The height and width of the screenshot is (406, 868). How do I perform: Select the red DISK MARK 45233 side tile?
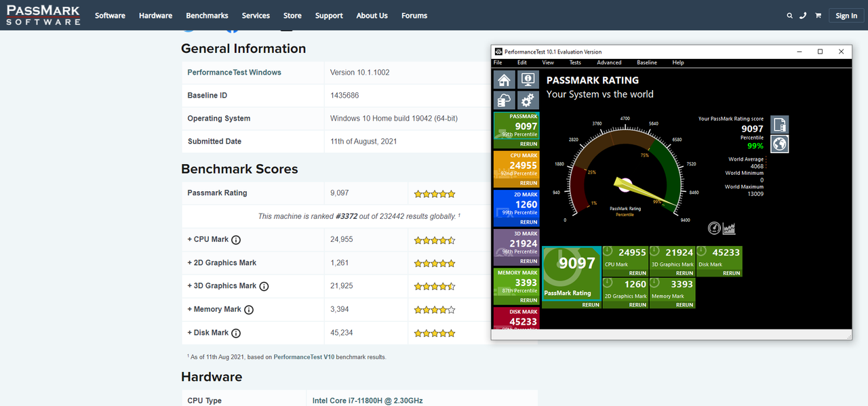pyautogui.click(x=516, y=319)
